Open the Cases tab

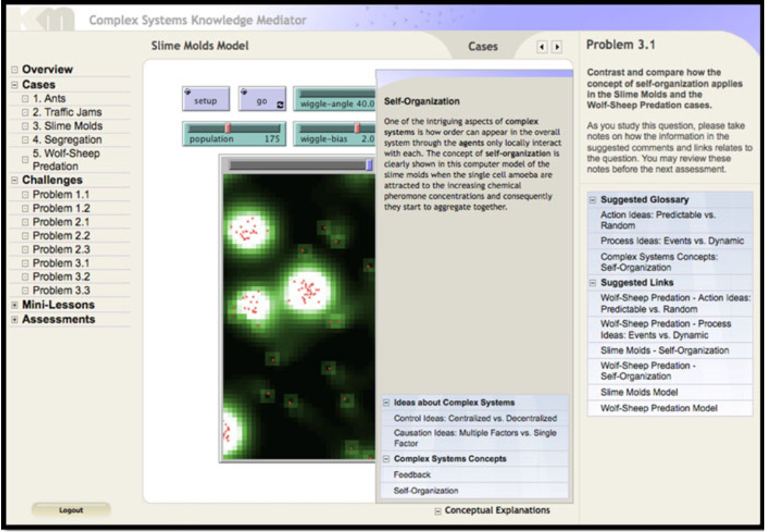(x=482, y=46)
